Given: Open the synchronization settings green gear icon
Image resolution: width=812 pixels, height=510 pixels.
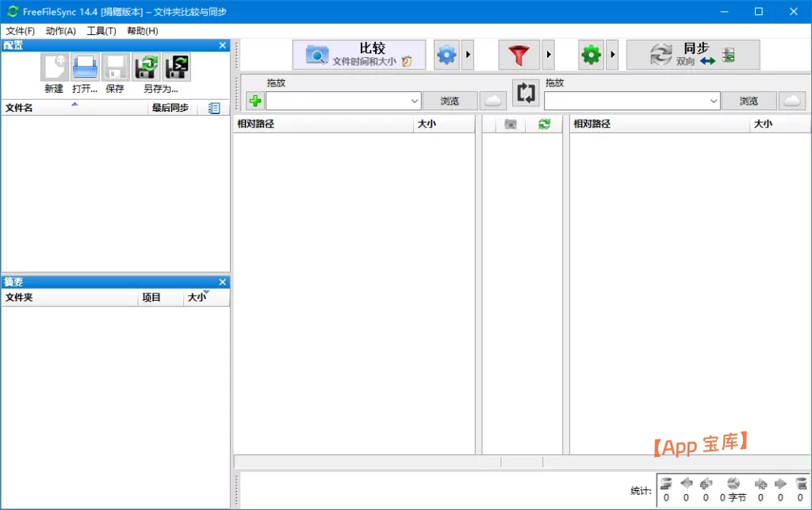Looking at the screenshot, I should point(590,55).
